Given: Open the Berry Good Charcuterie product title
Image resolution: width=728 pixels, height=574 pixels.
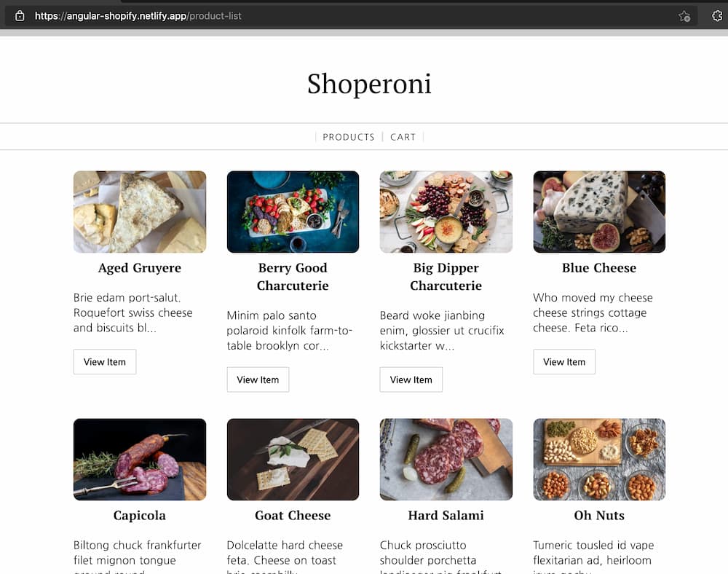Looking at the screenshot, I should (293, 277).
